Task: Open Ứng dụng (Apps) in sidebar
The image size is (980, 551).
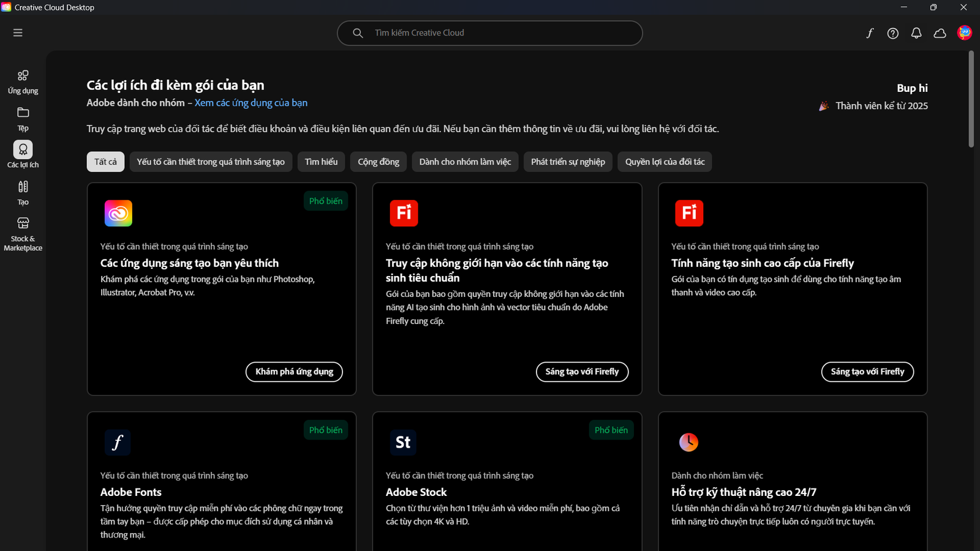Action: (23, 82)
